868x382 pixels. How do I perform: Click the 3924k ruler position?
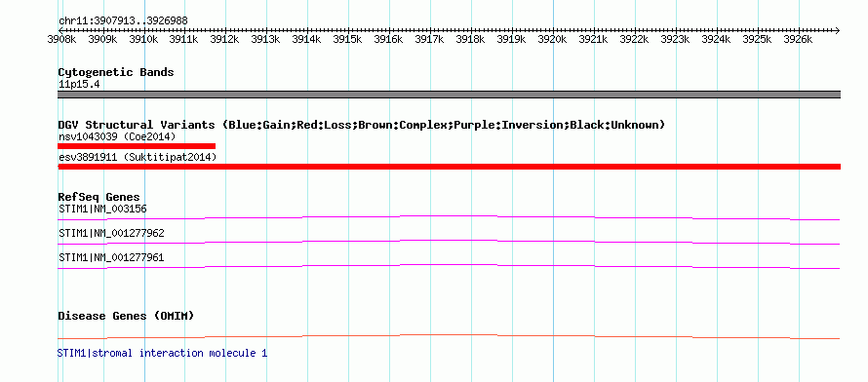click(717, 39)
